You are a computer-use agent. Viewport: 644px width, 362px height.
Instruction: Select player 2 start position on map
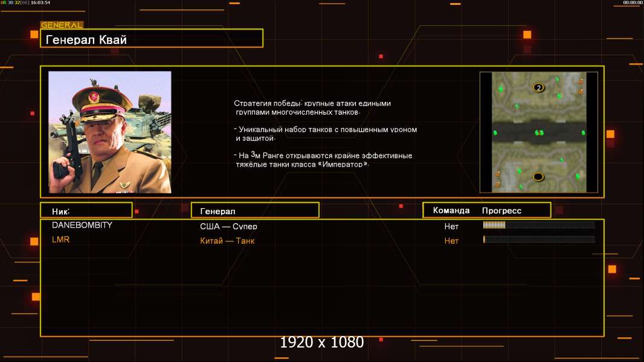[x=538, y=87]
